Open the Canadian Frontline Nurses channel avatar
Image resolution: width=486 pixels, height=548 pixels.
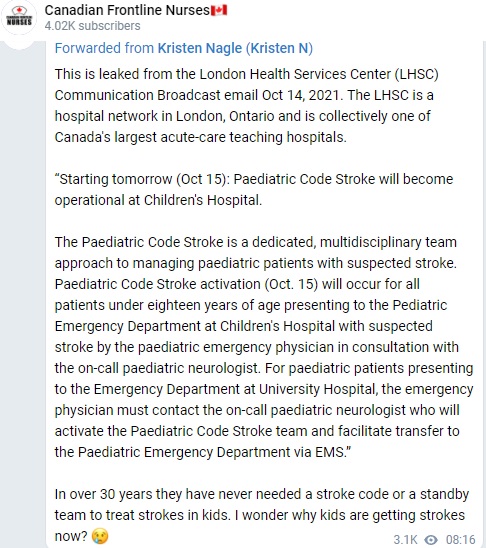[19, 18]
